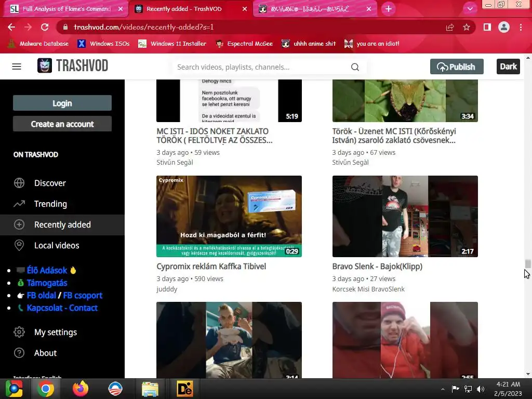Screen dimensions: 532x399
Task: Open FB csoport link
Action: tap(83, 296)
